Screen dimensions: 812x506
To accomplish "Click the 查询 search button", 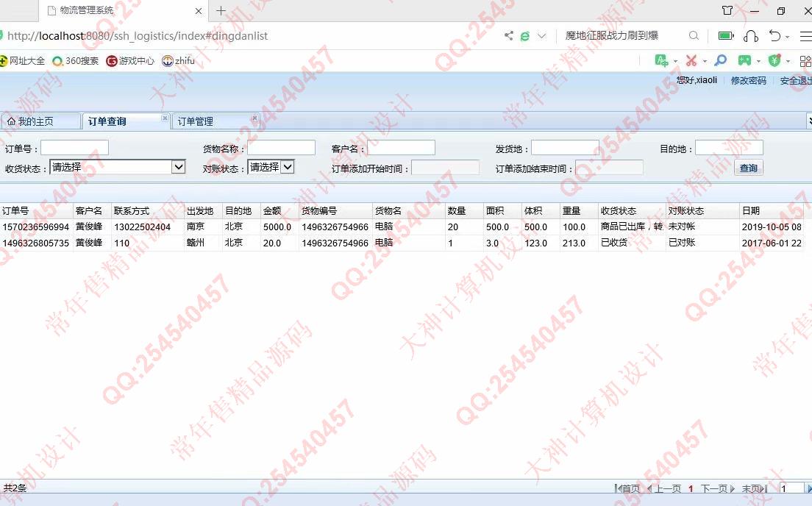I will pyautogui.click(x=748, y=168).
